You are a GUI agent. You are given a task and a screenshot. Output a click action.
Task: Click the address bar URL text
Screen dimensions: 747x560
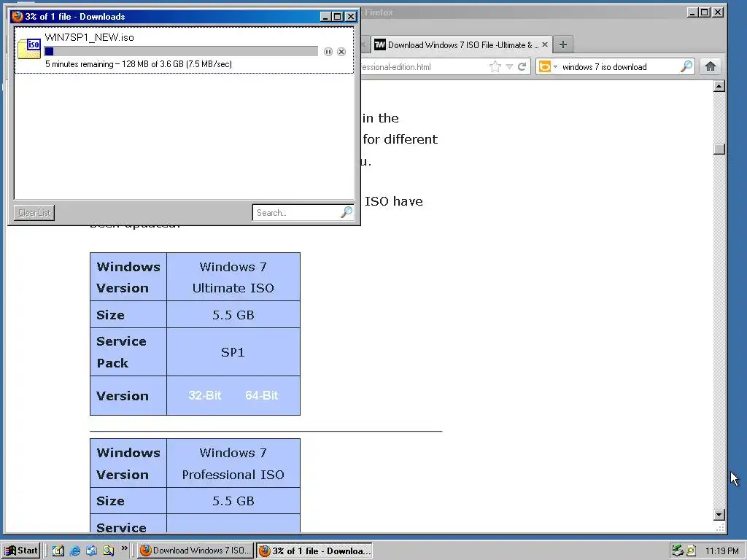[396, 67]
